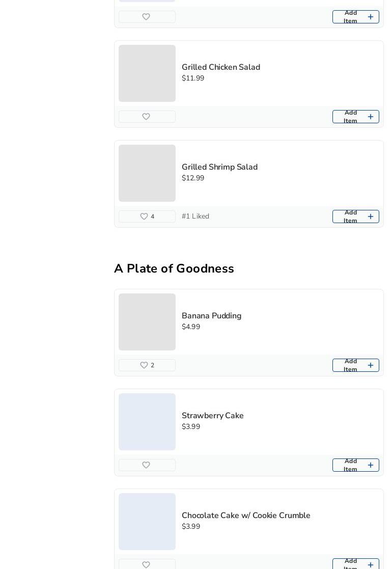The image size is (392, 569).
Task: Click the A Plate of Goodness heading
Action: pos(174,268)
